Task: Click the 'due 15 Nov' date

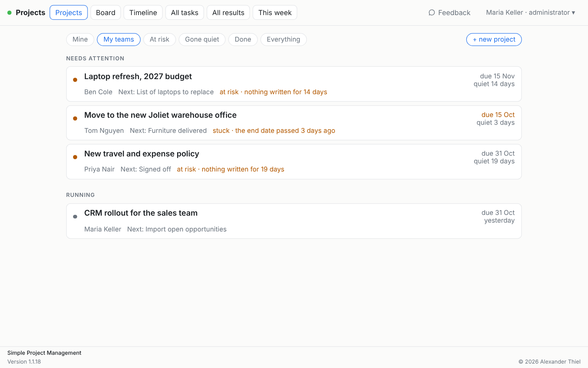Action: tap(497, 76)
